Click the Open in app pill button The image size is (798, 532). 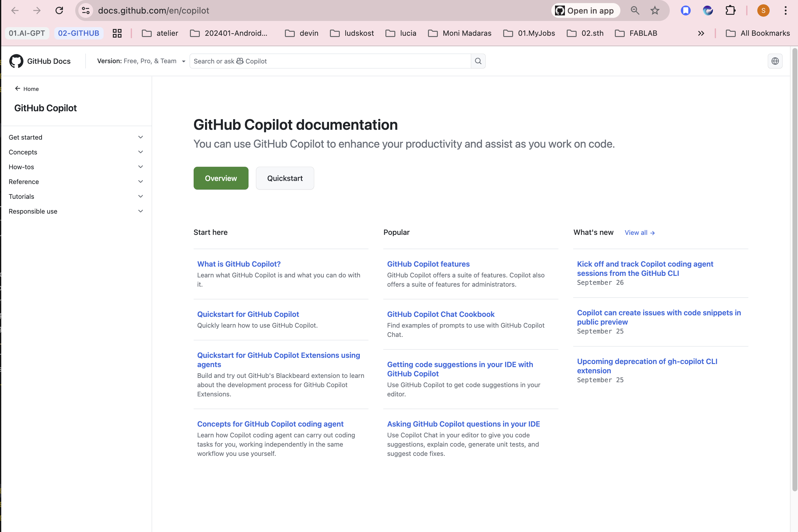[x=585, y=10]
